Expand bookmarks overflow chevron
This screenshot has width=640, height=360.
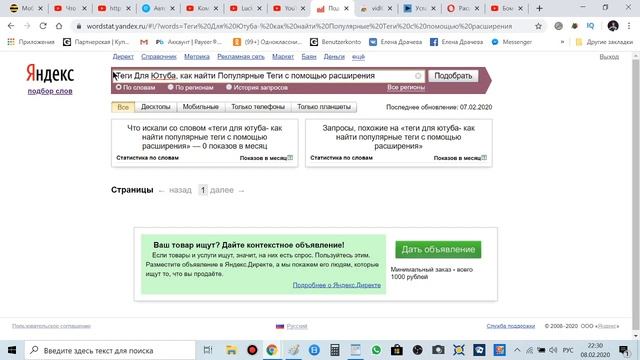tap(562, 42)
